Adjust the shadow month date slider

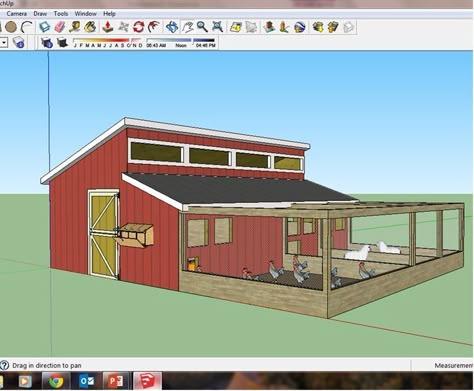(108, 41)
